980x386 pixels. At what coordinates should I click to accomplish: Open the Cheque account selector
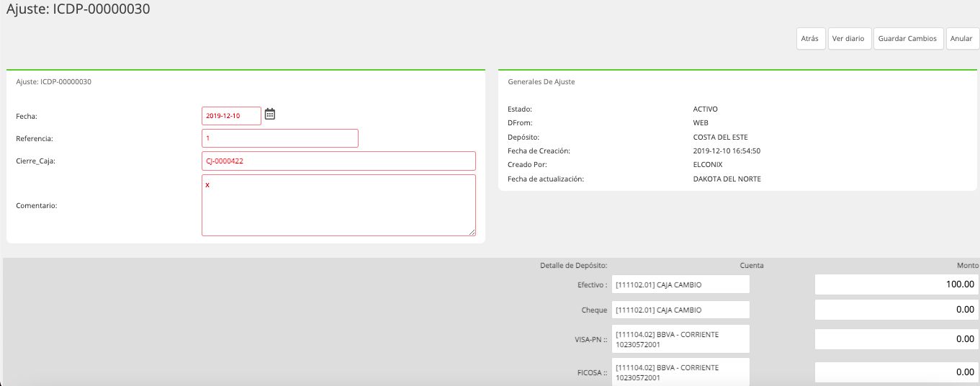tap(680, 310)
